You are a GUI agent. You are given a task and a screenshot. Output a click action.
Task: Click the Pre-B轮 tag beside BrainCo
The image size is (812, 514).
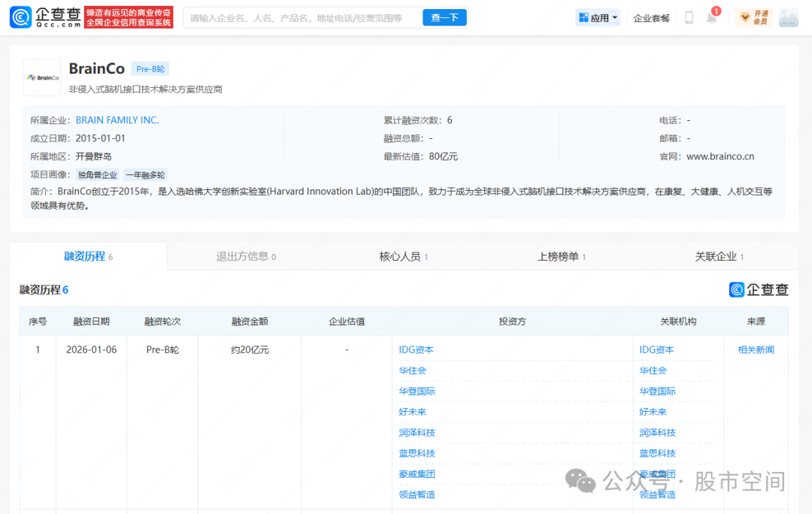tap(150, 69)
